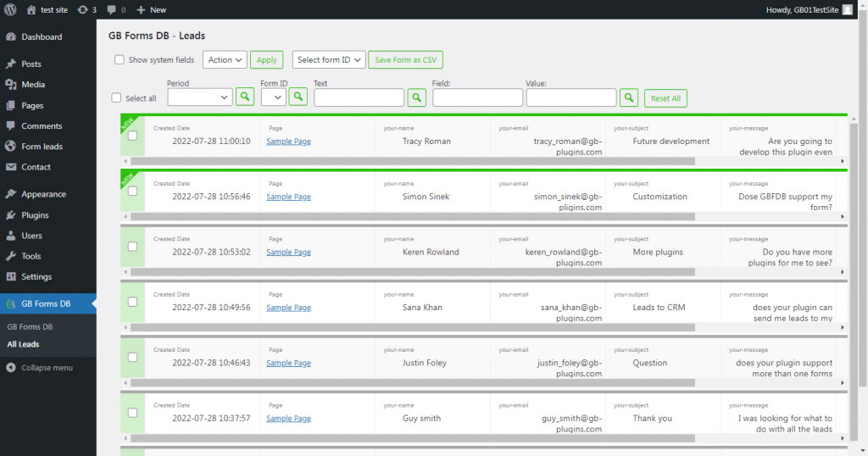Open the Period dropdown

(x=200, y=97)
